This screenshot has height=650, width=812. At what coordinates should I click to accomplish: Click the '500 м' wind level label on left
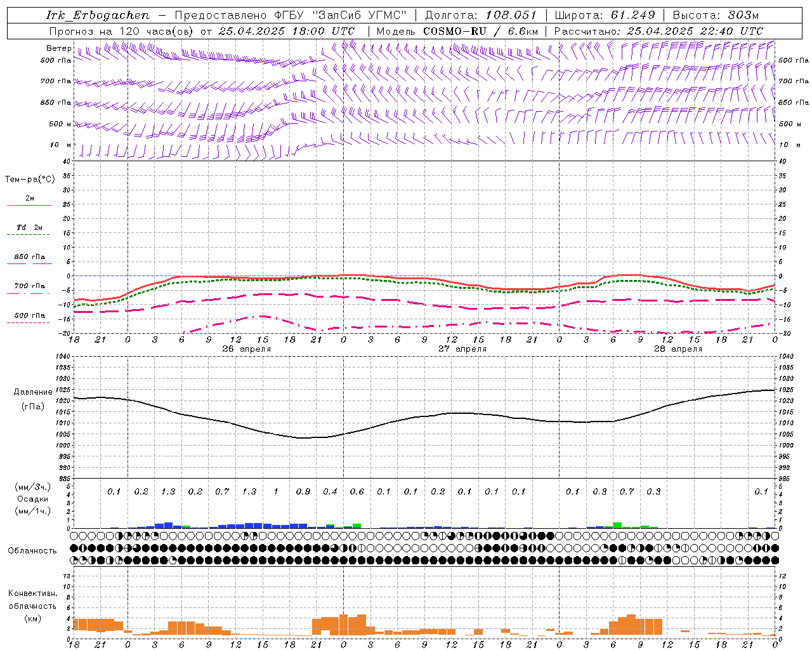click(x=60, y=124)
